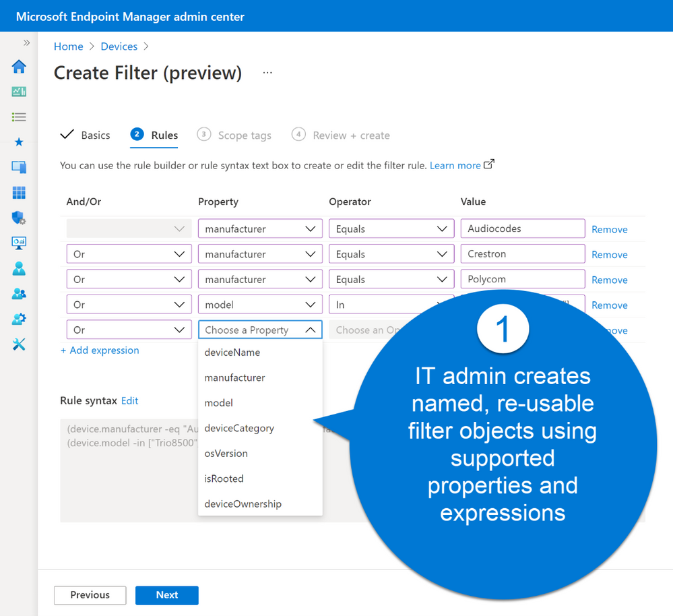
Task: Open And/Or dropdown in model row
Action: [129, 305]
